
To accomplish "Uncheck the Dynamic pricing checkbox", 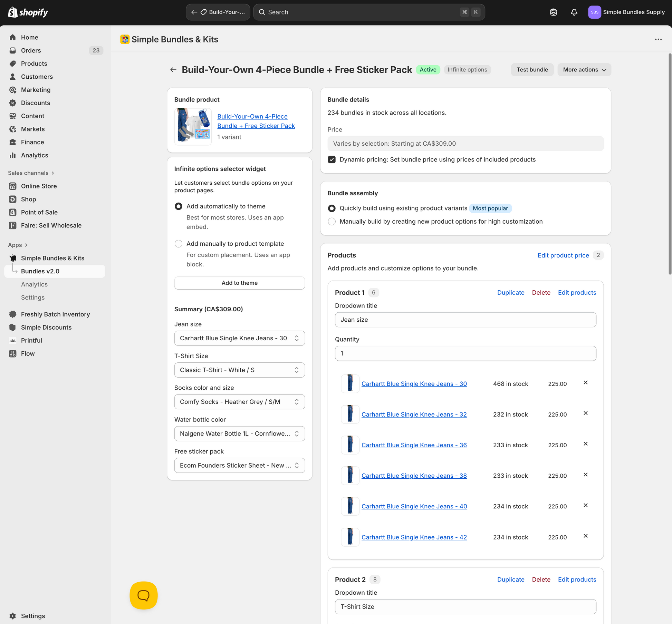I will tap(332, 159).
